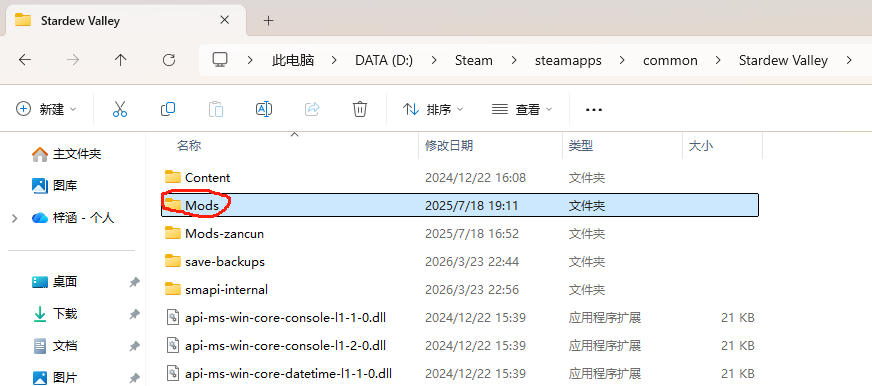Click DATA (D:) in the breadcrumb

click(384, 60)
